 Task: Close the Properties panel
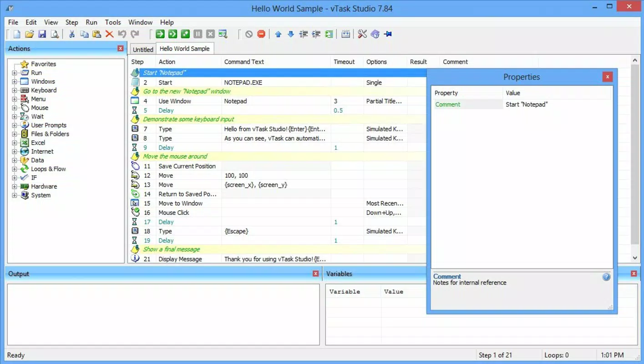607,77
